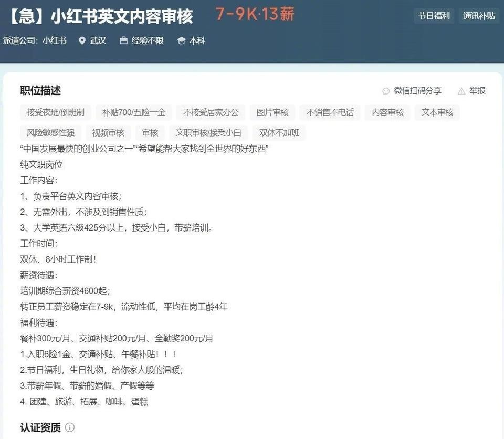Screen dimensions: 504x439
Task: Click the line 2、无需外出，不涉及到销售性质
Action: [x=83, y=212]
